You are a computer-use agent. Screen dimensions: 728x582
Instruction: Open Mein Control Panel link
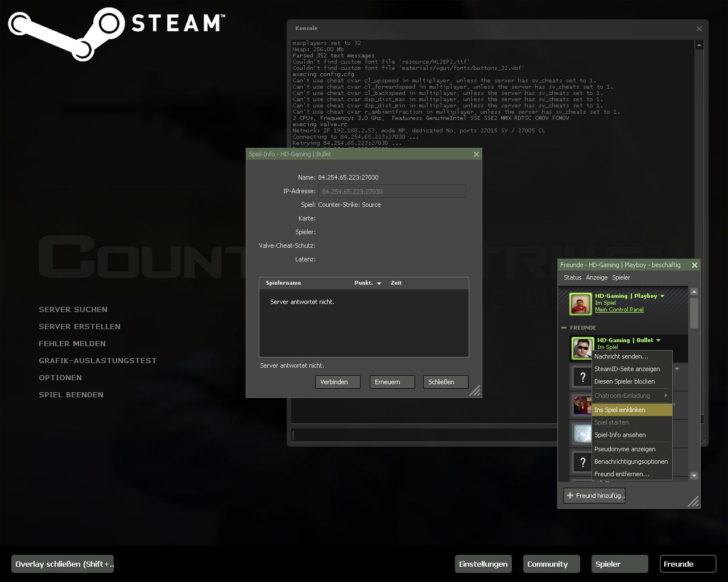click(619, 310)
